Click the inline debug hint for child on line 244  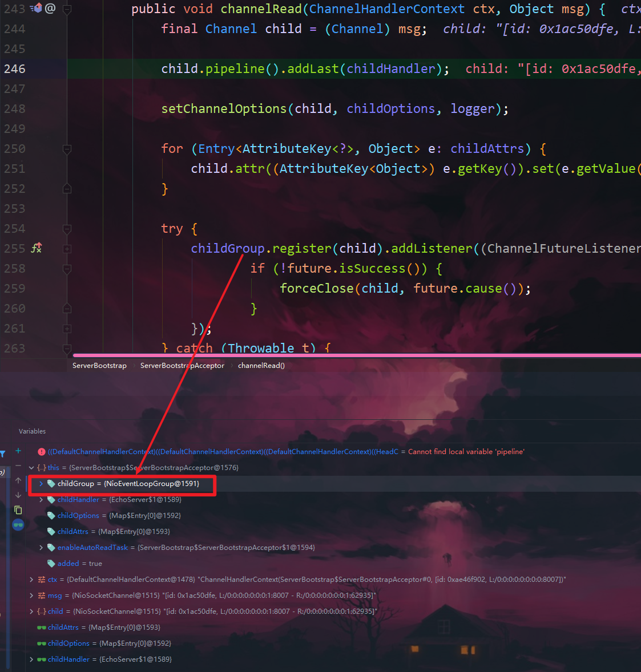542,29
